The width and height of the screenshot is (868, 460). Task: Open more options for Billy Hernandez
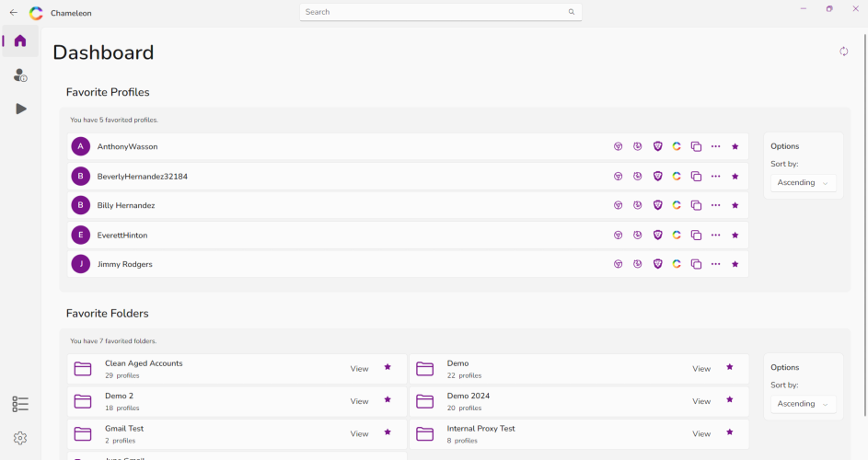[x=716, y=205]
